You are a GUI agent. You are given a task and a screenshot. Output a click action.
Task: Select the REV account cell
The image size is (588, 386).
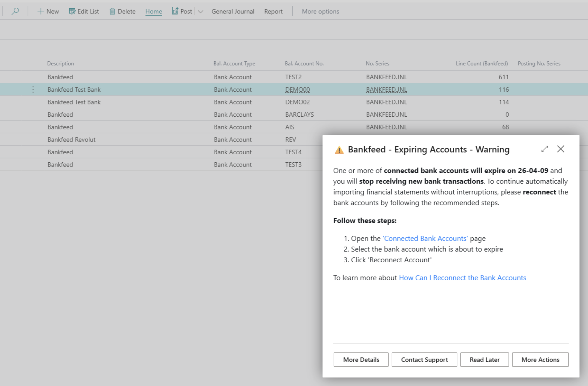click(x=290, y=140)
